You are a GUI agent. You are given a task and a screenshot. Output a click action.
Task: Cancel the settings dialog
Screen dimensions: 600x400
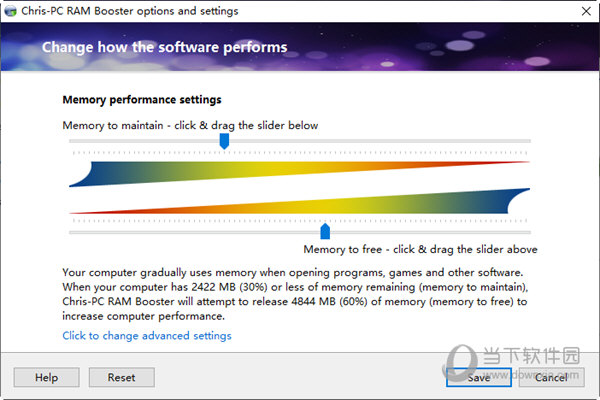[x=551, y=377]
